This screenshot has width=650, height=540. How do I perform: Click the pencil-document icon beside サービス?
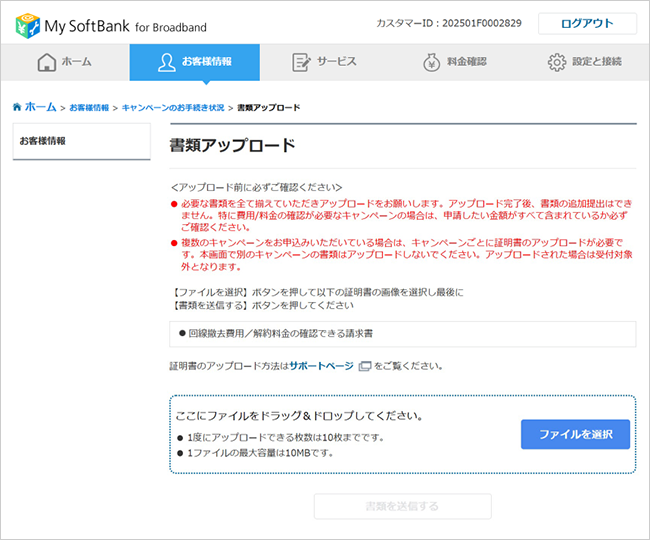point(300,62)
